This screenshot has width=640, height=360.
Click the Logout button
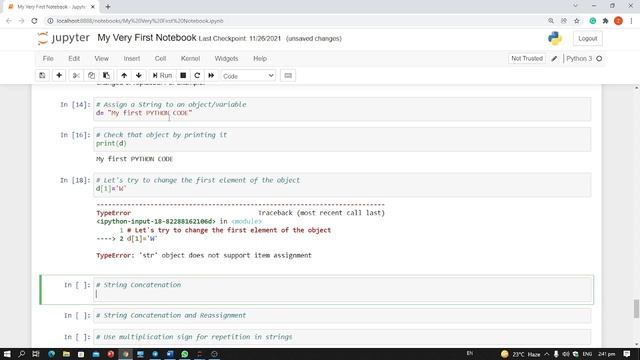[587, 38]
